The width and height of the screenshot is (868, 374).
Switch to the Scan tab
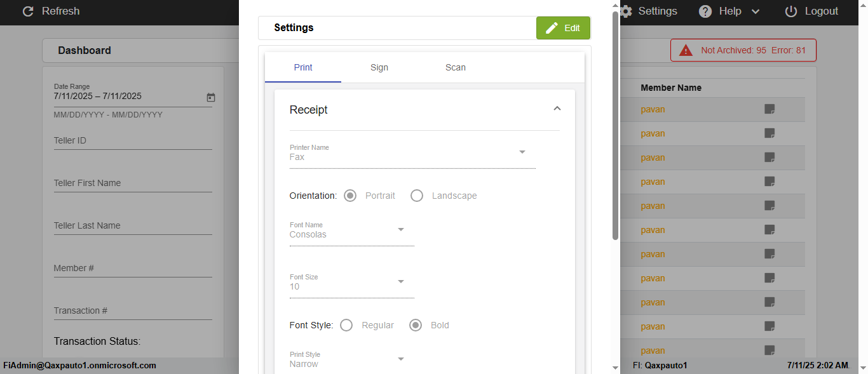pyautogui.click(x=456, y=67)
